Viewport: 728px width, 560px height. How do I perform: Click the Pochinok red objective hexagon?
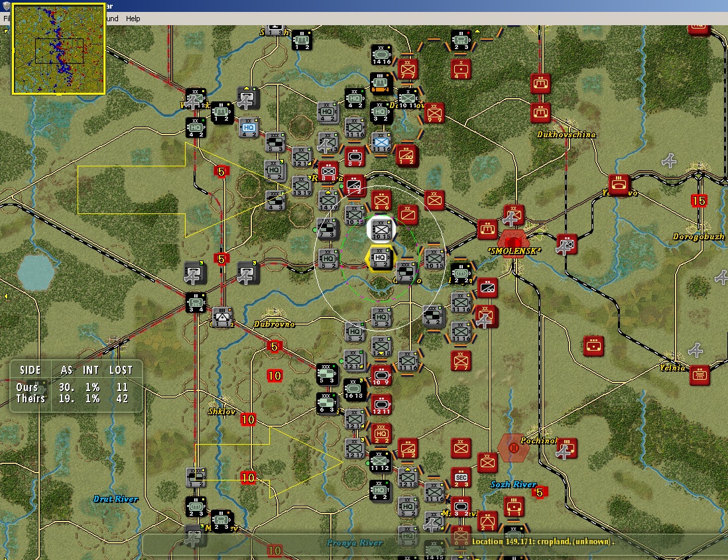(513, 448)
